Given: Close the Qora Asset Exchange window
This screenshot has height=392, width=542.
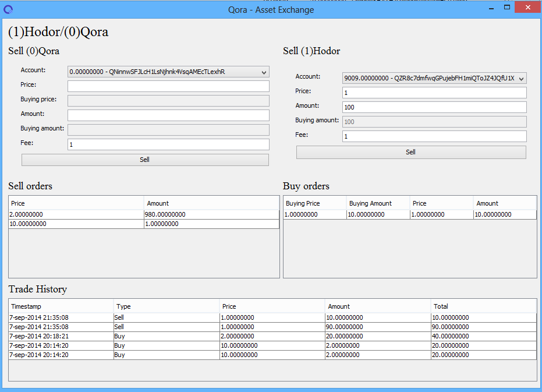Looking at the screenshot, I should (x=527, y=7).
